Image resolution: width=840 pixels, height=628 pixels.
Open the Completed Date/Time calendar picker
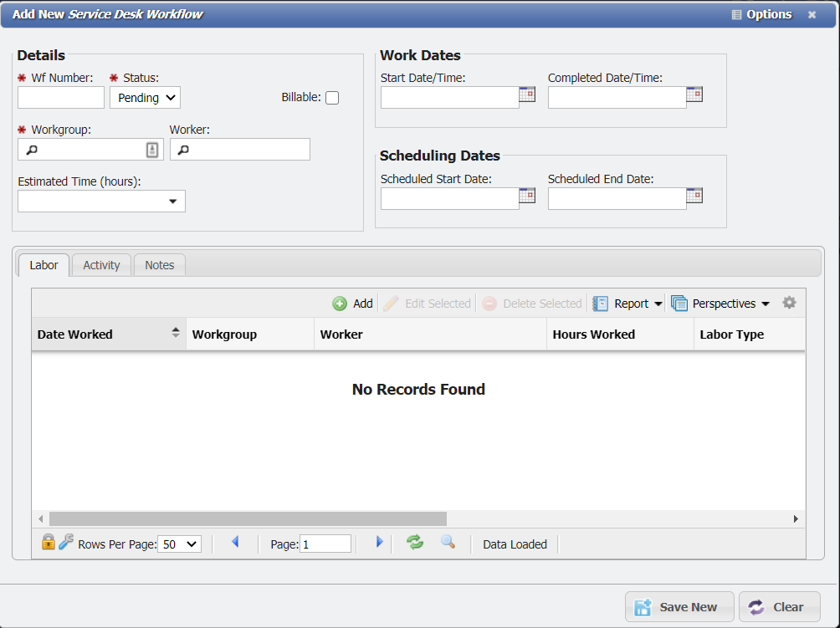point(694,94)
